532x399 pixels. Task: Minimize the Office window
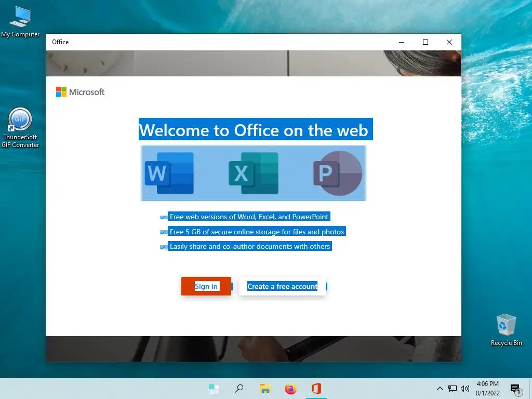point(402,42)
